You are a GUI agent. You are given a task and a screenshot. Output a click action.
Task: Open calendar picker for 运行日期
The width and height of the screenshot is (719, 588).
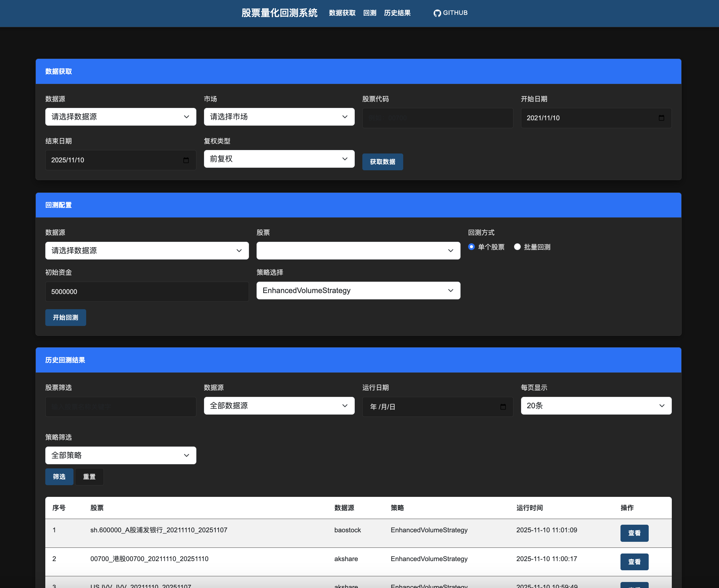pos(503,407)
